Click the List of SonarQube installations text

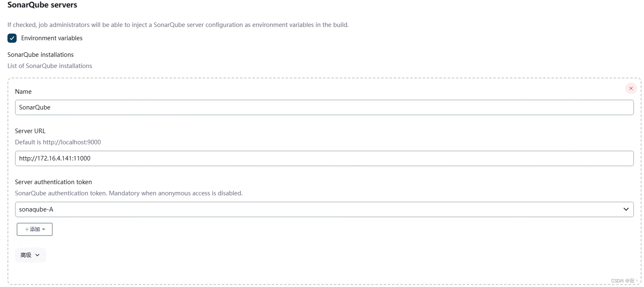pos(49,66)
